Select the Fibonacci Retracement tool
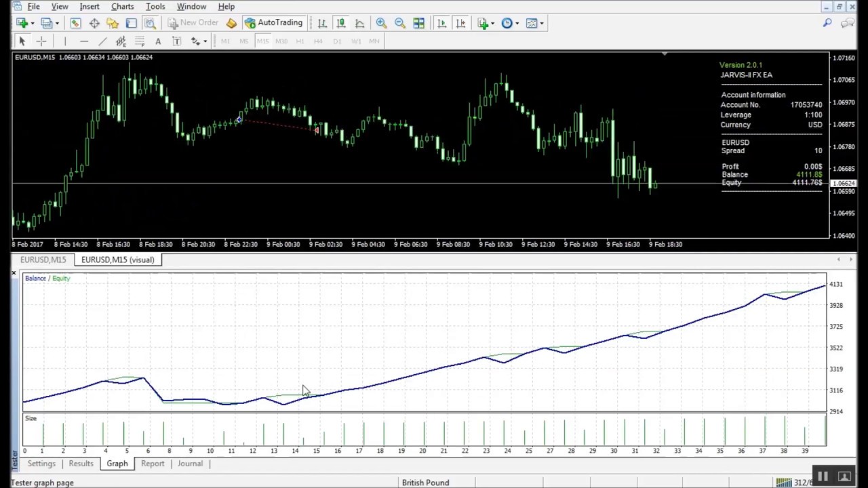Viewport: 868px width, 488px height. point(140,41)
